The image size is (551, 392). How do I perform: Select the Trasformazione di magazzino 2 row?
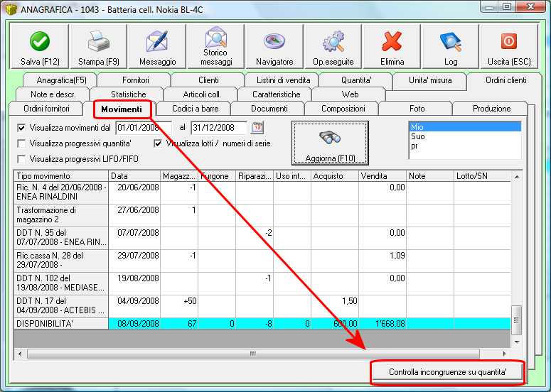click(262, 215)
